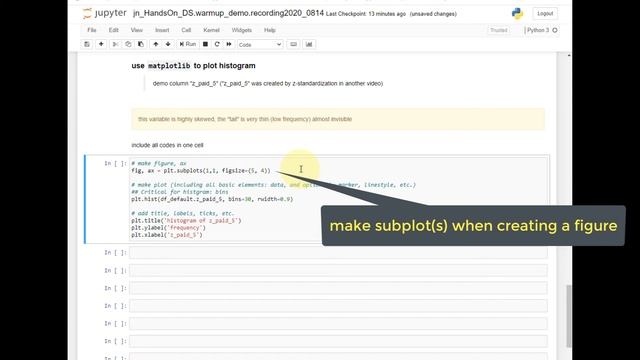Click the plt.subplots code line

click(201, 171)
